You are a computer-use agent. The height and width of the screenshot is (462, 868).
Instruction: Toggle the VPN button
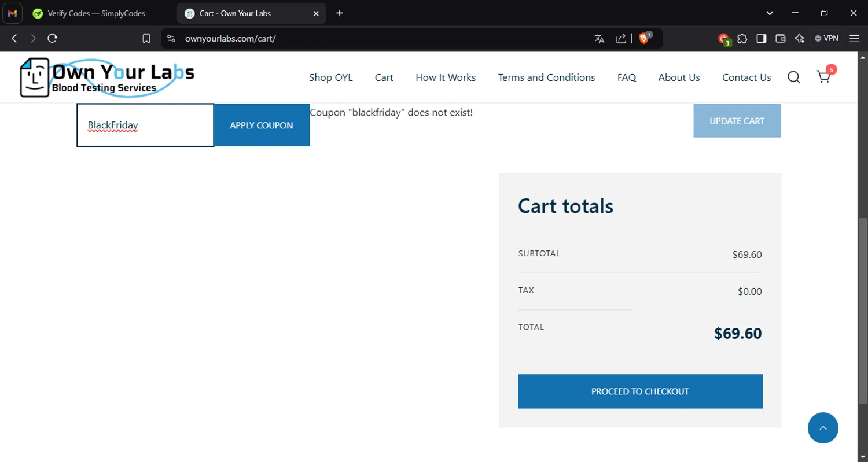pyautogui.click(x=826, y=39)
